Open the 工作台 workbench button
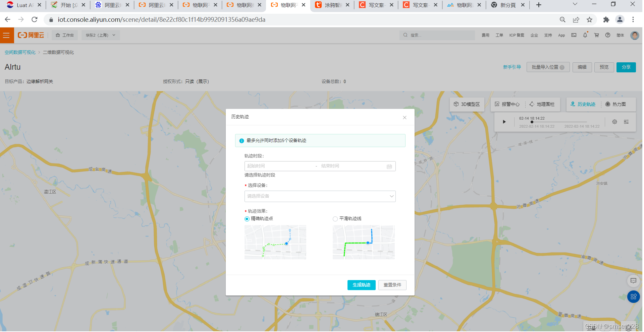This screenshot has height=332, width=644. click(65, 35)
